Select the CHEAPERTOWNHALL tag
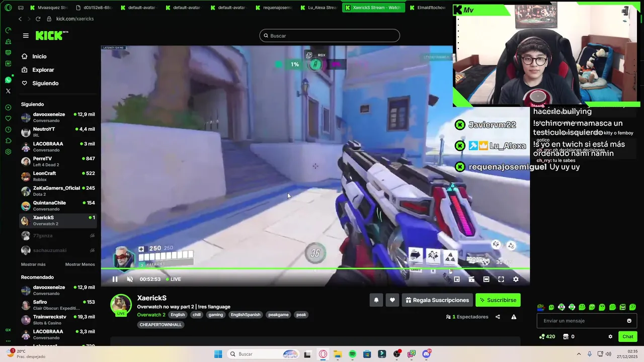 [160, 325]
